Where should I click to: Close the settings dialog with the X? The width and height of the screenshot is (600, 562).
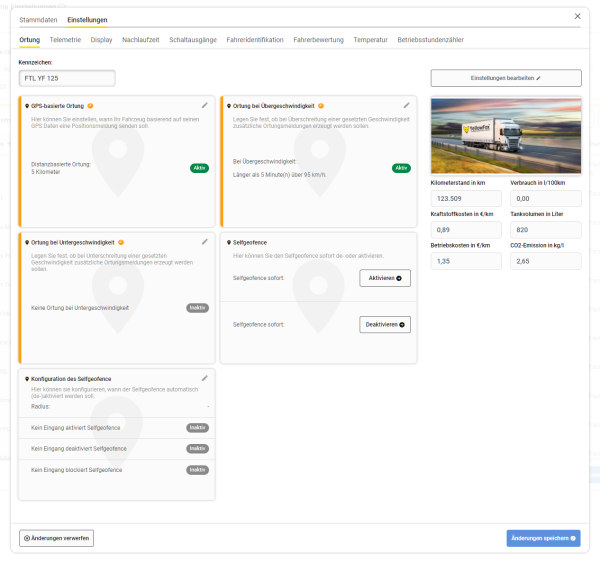pyautogui.click(x=577, y=16)
